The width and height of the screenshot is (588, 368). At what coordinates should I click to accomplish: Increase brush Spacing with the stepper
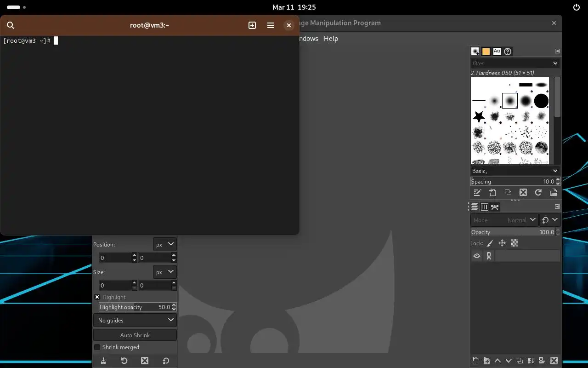[x=558, y=179]
